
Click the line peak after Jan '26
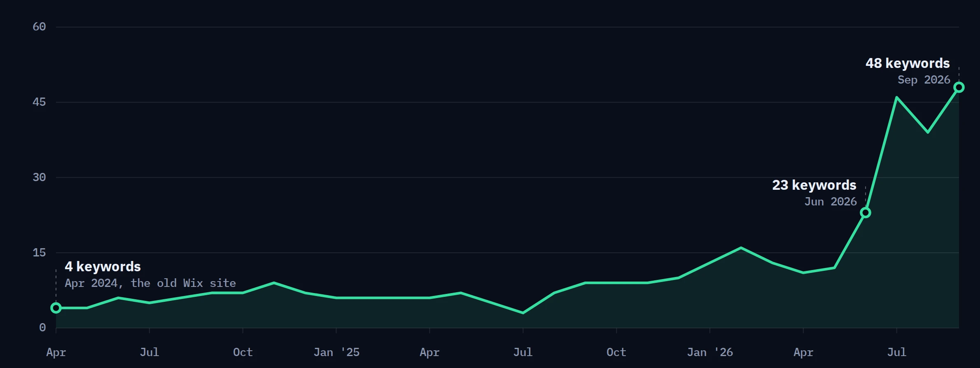click(x=741, y=248)
